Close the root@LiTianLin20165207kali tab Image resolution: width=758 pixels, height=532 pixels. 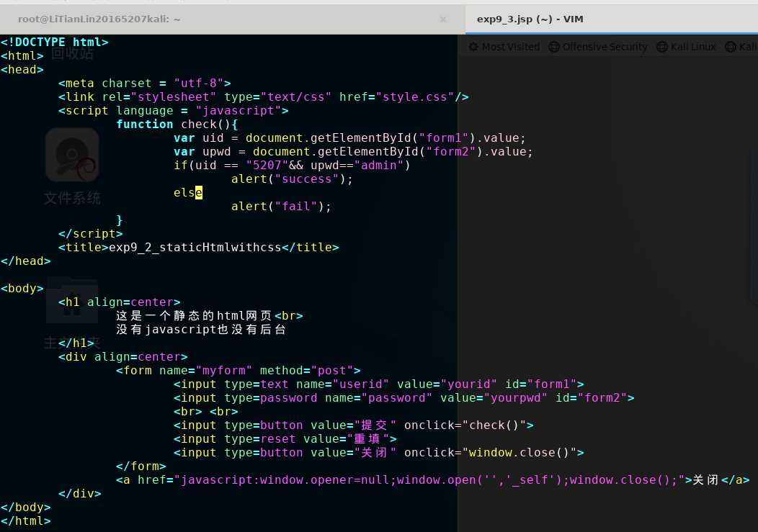click(443, 19)
